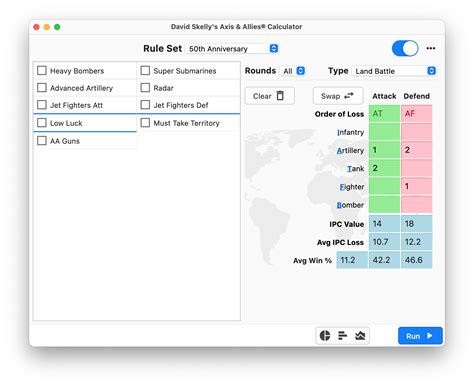Enable Must Take Territory checkbox
The image size is (474, 385).
coord(145,123)
